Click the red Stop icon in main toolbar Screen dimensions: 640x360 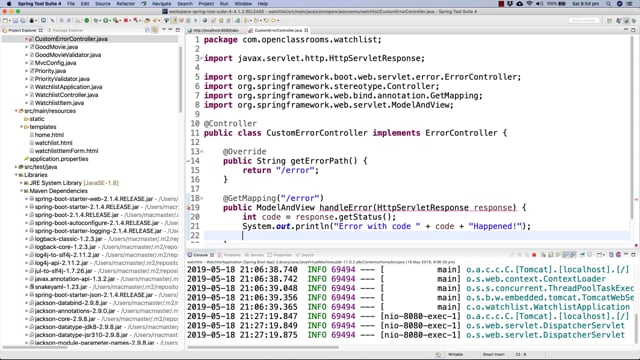(x=126, y=20)
